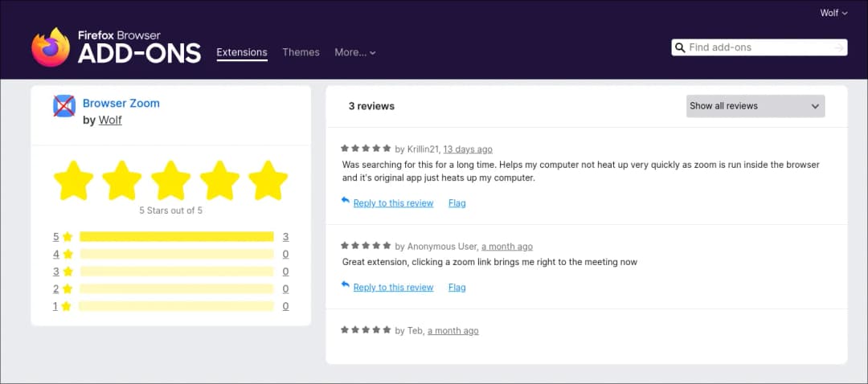Click the Browser Zoom extension icon
Screen dimensions: 868x384
(64, 106)
